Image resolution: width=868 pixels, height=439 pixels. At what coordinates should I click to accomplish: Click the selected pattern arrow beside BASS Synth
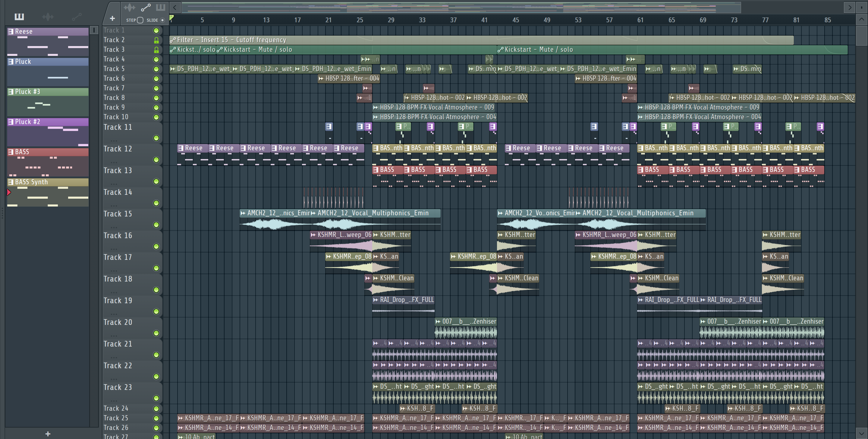9,192
